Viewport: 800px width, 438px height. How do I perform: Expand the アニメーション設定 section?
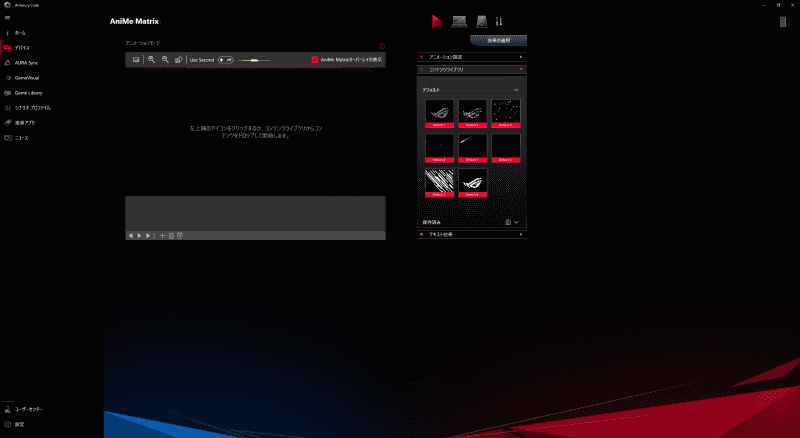click(x=472, y=57)
